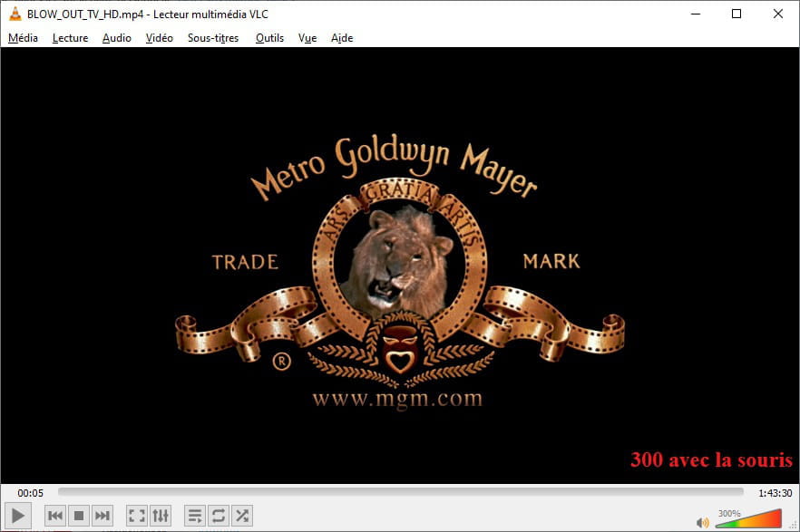This screenshot has height=532, width=800.
Task: Start playback with the Play button
Action: point(18,516)
